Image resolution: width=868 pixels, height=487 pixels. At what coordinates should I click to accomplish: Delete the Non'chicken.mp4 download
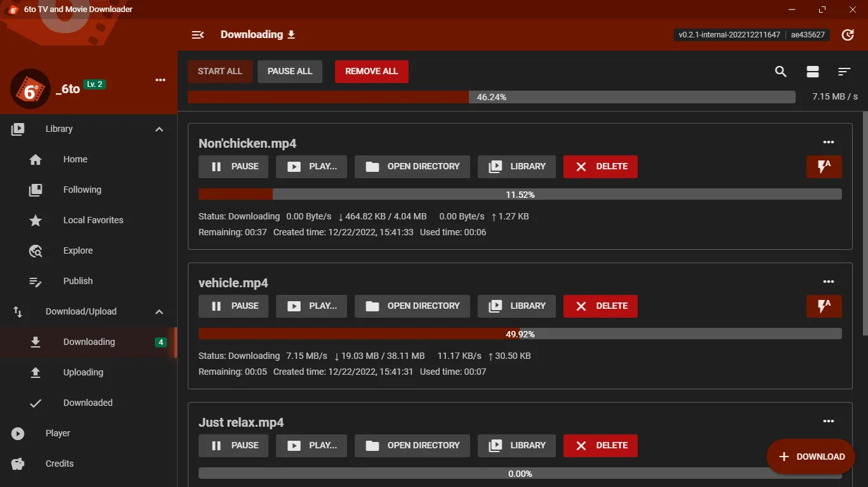click(600, 167)
